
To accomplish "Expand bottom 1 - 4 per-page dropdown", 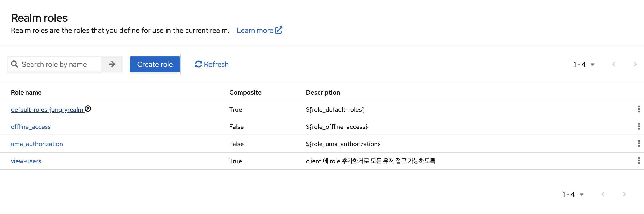I will 573,194.
